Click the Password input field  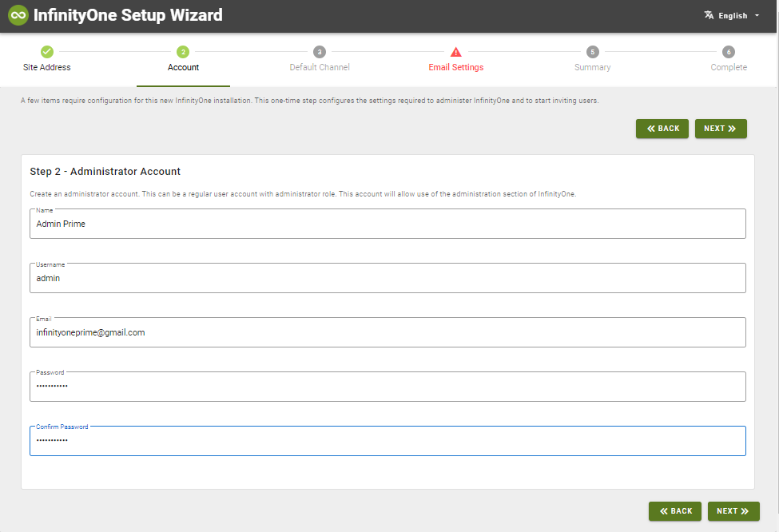388,387
